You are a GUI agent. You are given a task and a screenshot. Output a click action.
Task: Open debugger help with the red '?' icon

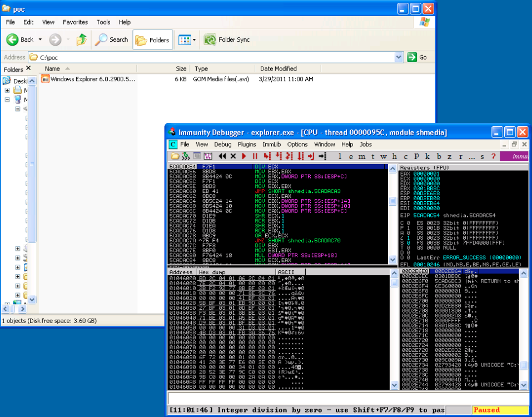(x=493, y=156)
